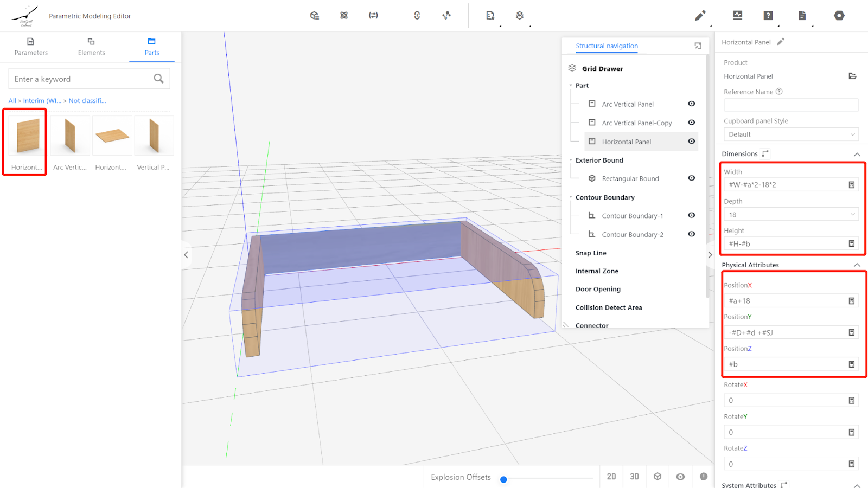Switch to the Parameters tab
868x488 pixels.
point(31,47)
